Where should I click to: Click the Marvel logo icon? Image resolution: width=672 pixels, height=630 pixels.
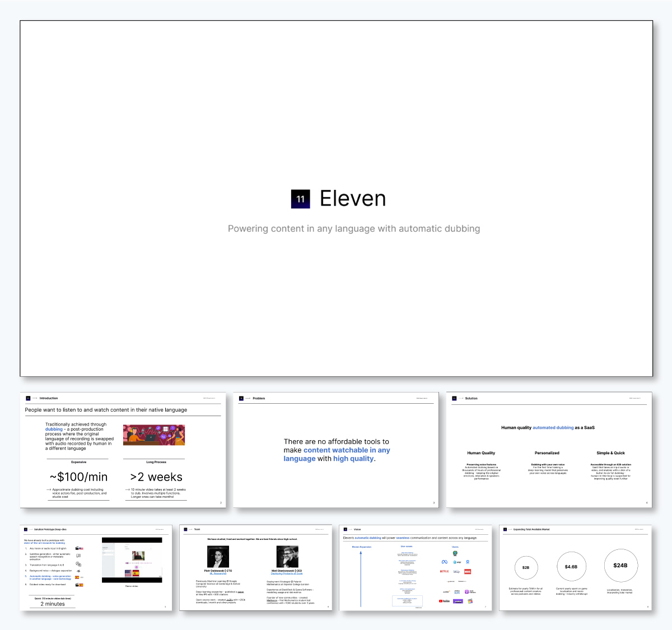468,571
